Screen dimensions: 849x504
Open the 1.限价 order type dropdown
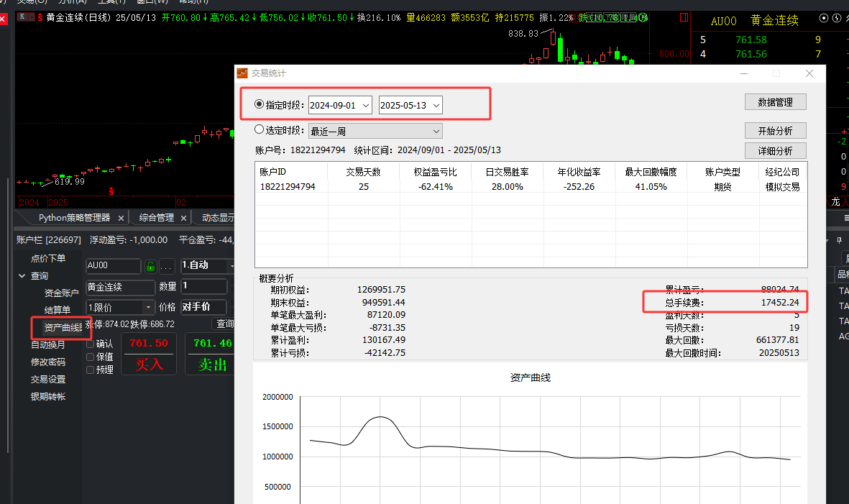coord(148,308)
